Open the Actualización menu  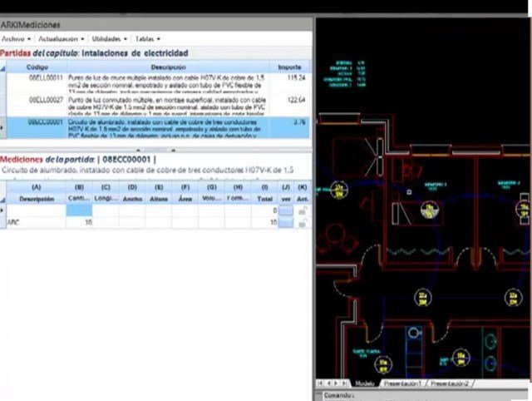click(x=61, y=39)
